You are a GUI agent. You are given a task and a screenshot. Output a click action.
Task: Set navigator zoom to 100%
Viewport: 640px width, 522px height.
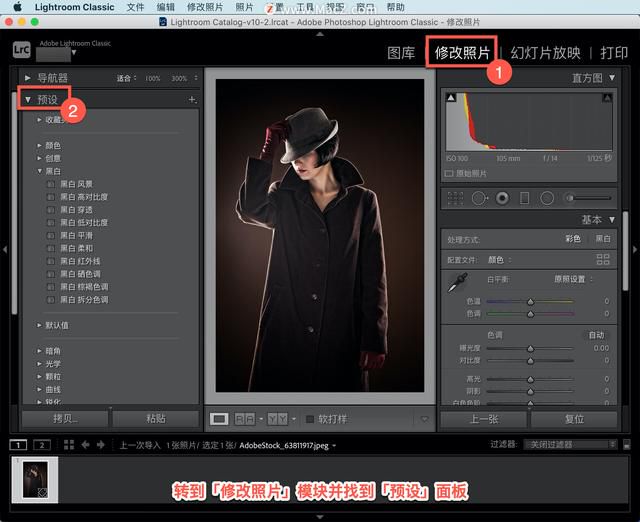point(153,78)
